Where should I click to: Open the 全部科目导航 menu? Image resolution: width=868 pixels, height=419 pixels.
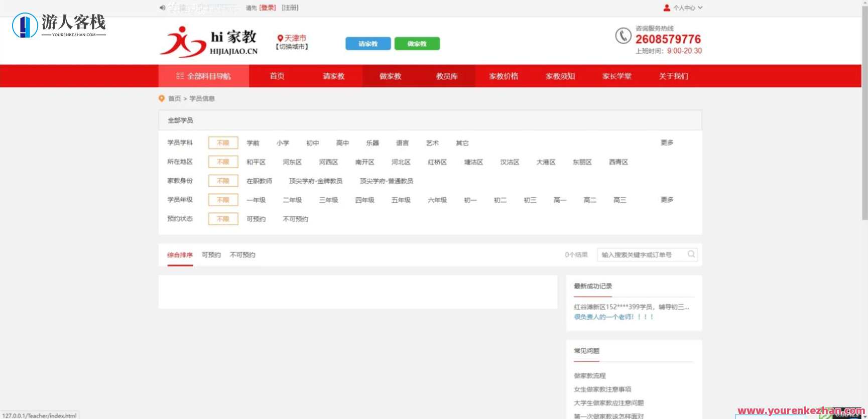[203, 76]
